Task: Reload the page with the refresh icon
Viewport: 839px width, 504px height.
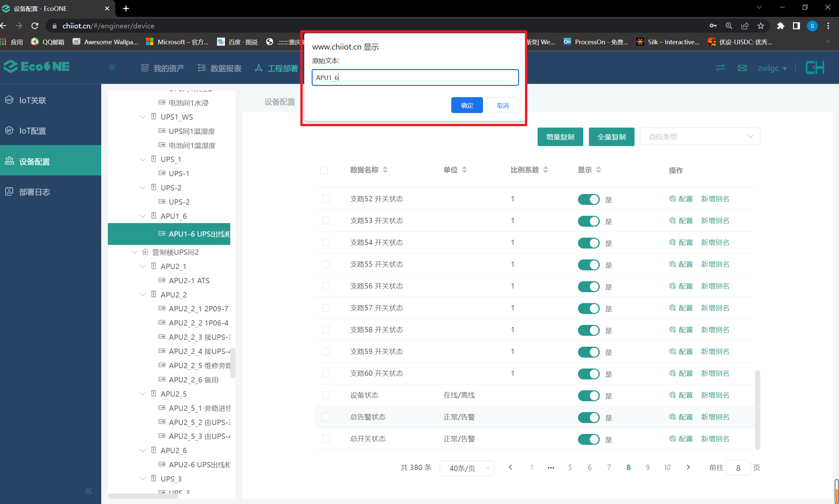Action: tap(35, 26)
